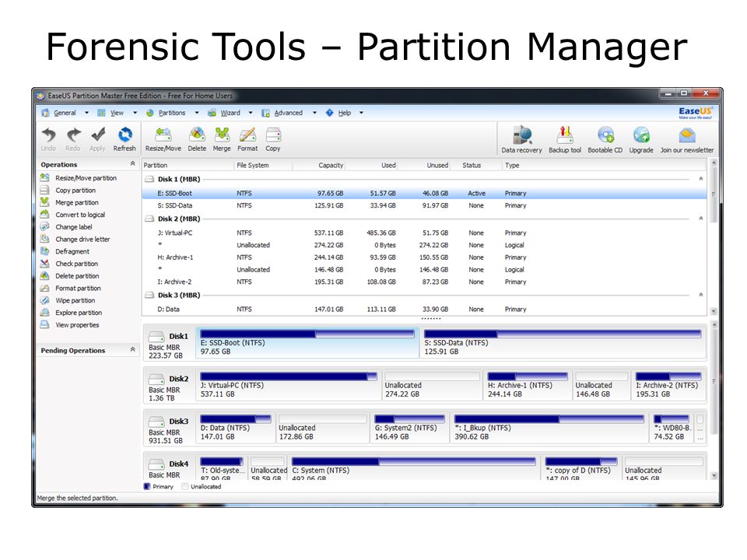Sort by the Partition column header
The width and height of the screenshot is (747, 560).
tap(188, 165)
